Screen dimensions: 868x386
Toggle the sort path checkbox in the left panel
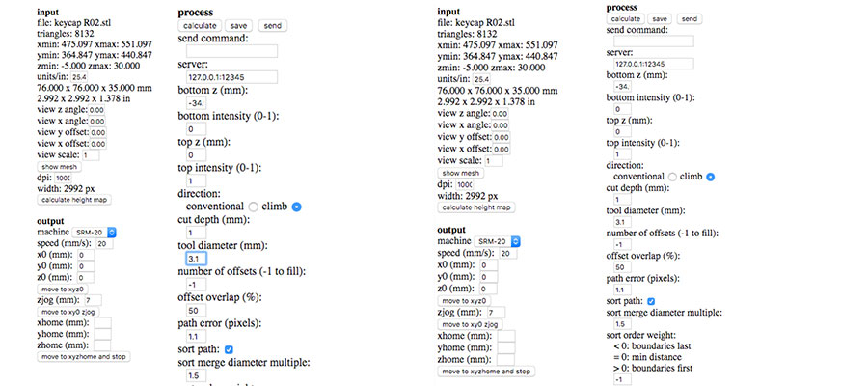tap(228, 348)
